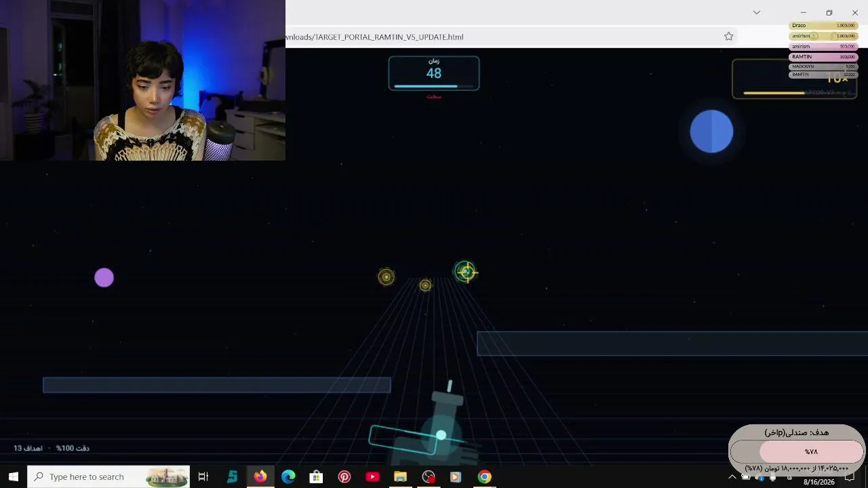
Task: Hit the green crosshair target
Action: pyautogui.click(x=465, y=272)
